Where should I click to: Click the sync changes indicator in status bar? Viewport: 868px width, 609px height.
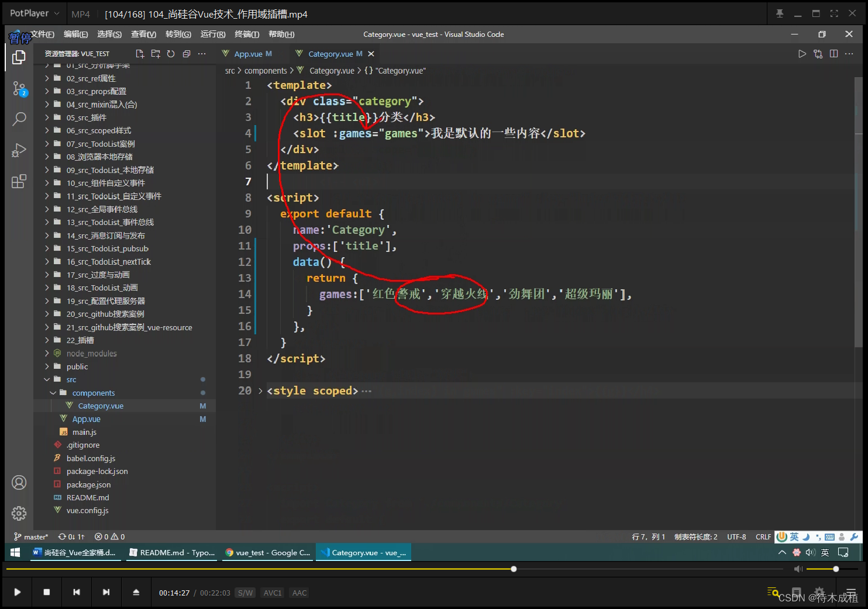pyautogui.click(x=71, y=537)
